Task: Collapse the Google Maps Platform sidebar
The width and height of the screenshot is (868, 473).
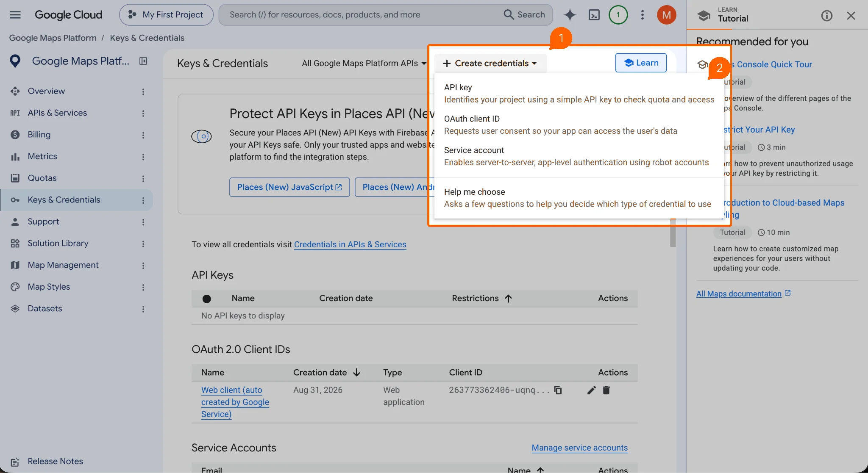Action: coord(143,61)
